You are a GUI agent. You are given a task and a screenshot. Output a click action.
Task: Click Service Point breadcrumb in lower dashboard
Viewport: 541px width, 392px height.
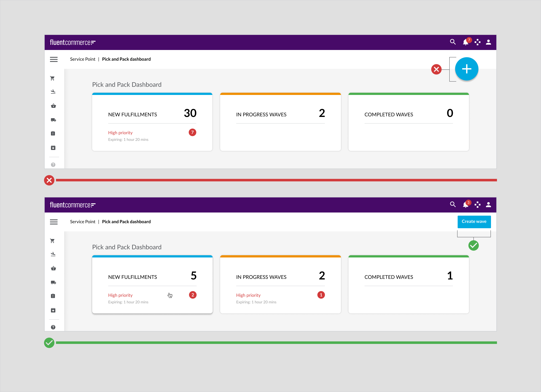point(83,221)
